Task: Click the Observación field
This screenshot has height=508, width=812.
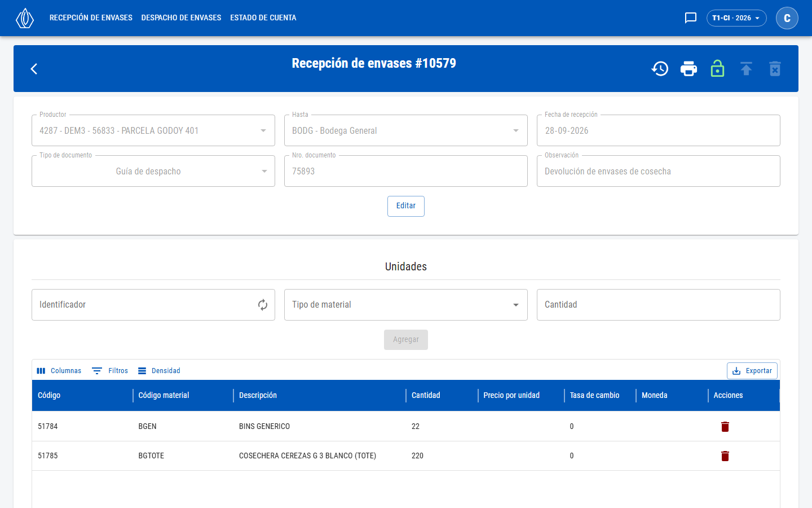Action: coord(659,171)
